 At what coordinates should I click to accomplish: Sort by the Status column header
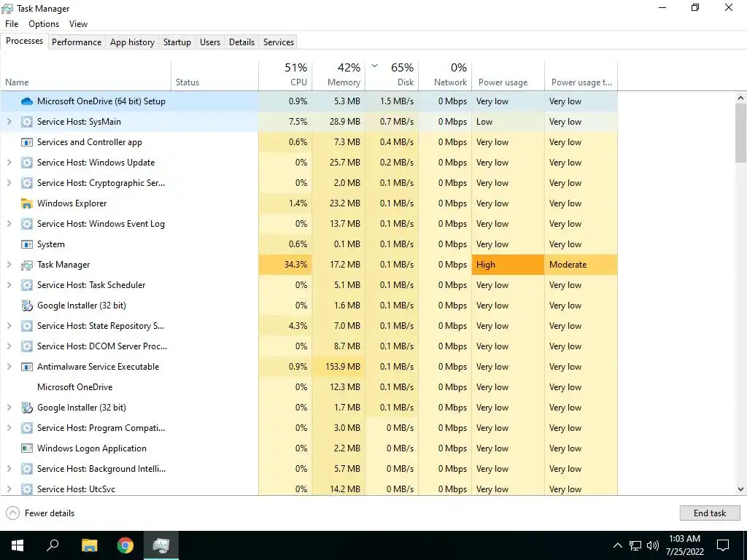(214, 76)
